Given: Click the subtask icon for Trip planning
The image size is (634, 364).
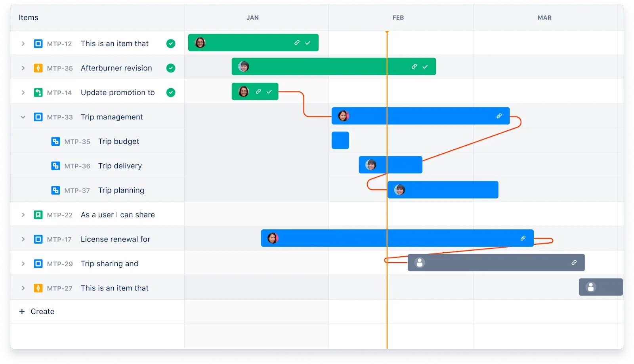Looking at the screenshot, I should (x=55, y=191).
